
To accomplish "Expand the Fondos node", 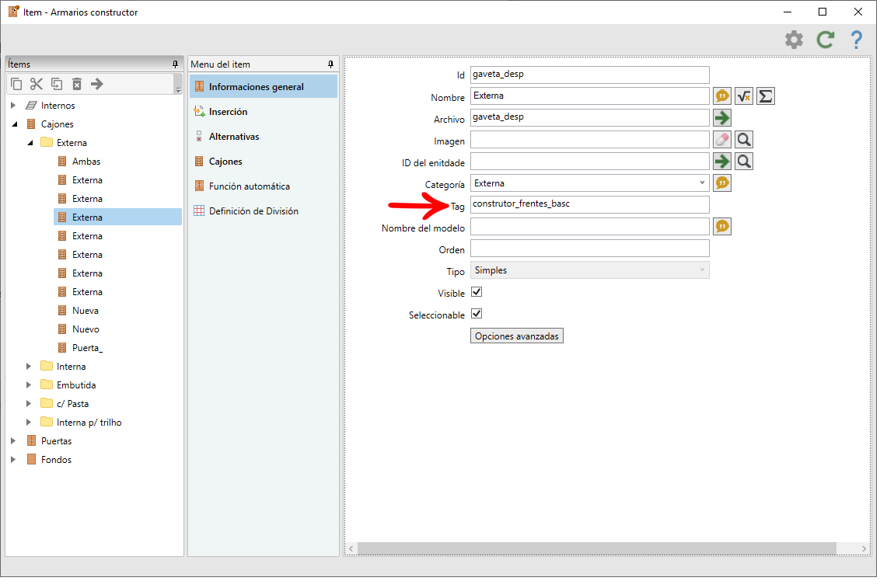I will tap(13, 460).
